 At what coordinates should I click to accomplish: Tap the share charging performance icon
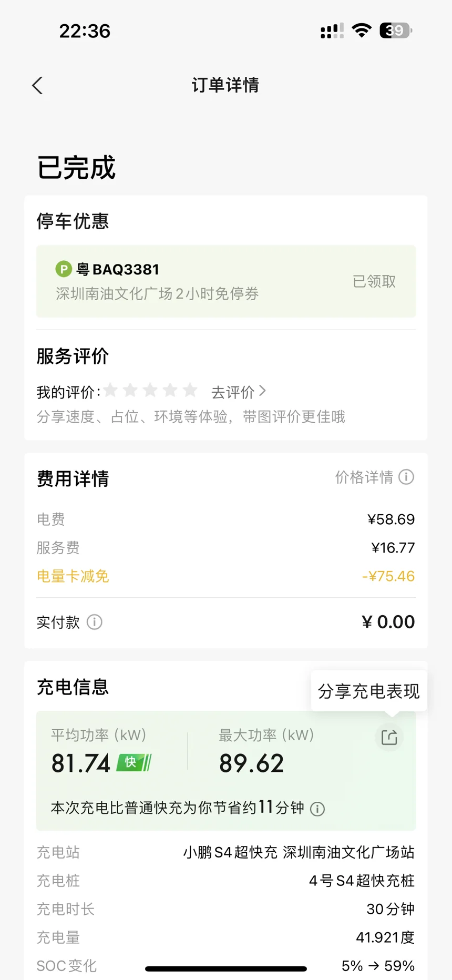click(389, 737)
